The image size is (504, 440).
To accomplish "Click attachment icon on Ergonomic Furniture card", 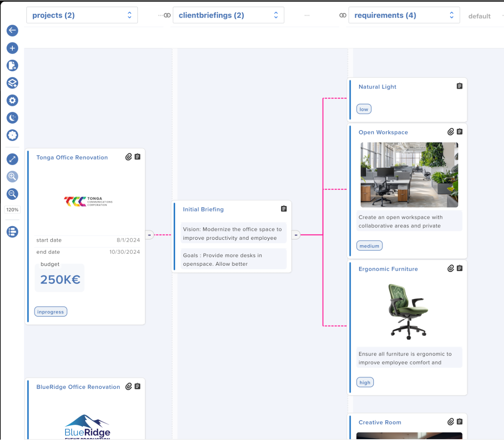I will [x=451, y=268].
